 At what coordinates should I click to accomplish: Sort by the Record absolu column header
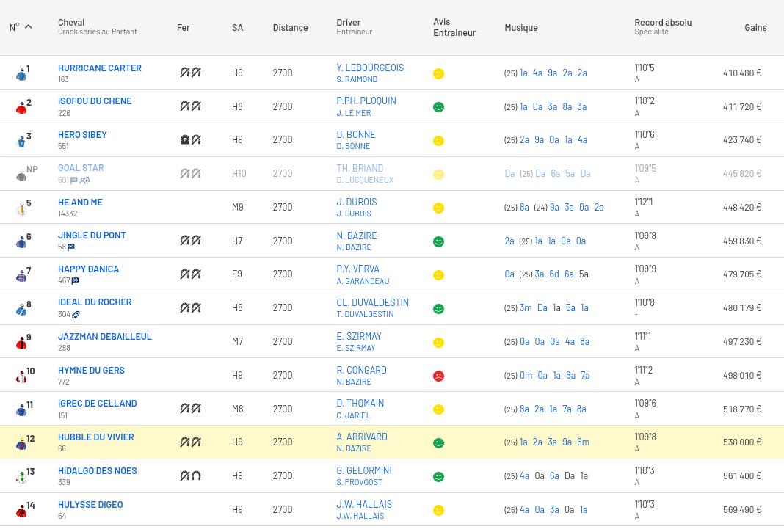662,23
